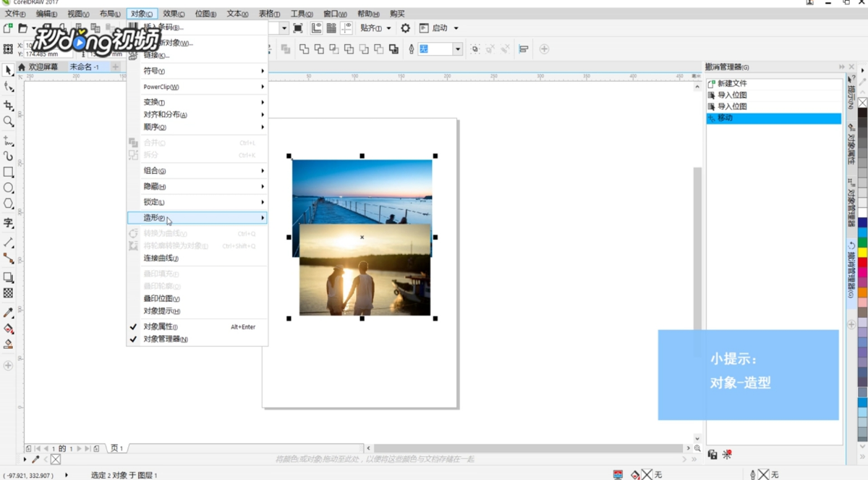
Task: Choose 连接曲线 from the object menu
Action: (197, 258)
